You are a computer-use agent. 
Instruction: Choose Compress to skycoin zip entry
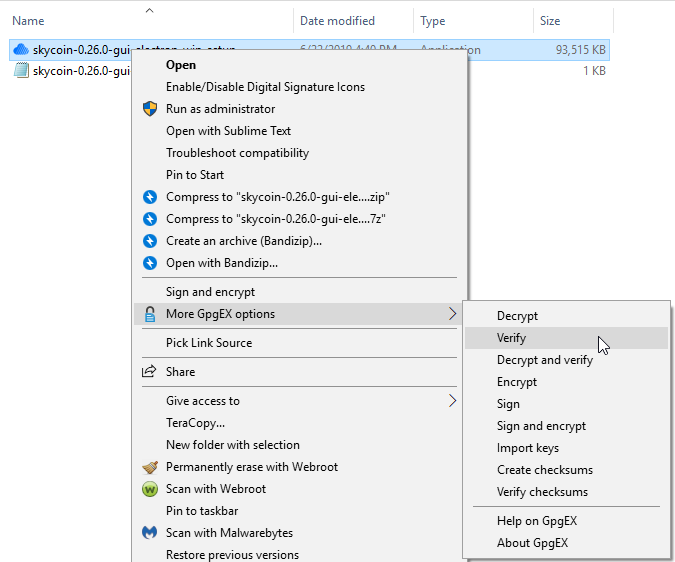tap(300, 197)
